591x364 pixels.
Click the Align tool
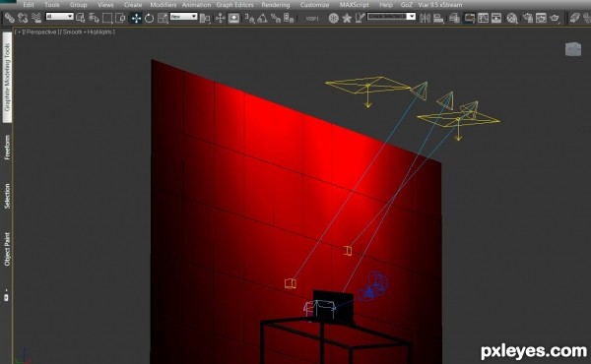coord(438,18)
